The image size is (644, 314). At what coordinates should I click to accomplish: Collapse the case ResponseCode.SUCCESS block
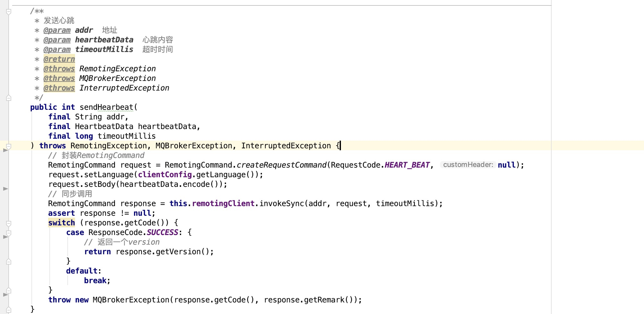tap(9, 233)
